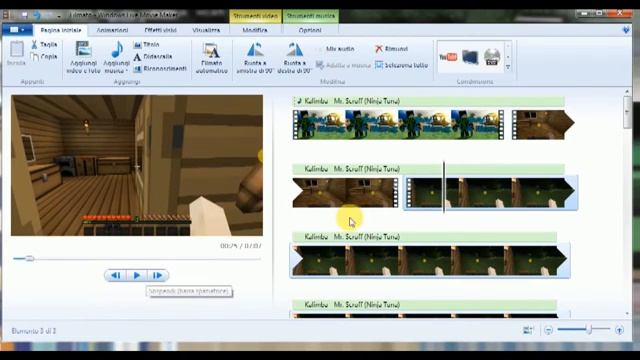Click the DVD burn icon
Viewport: 640px width, 360px height.
click(492, 57)
